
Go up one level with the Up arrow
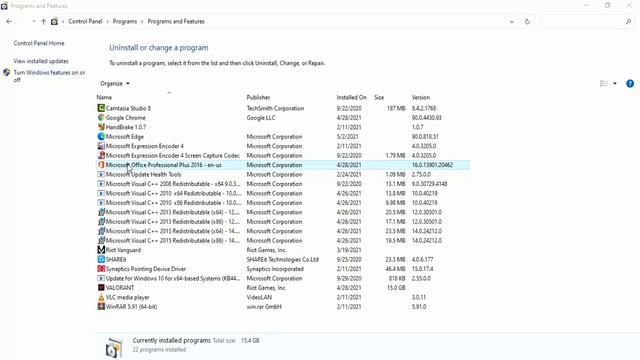click(43, 22)
